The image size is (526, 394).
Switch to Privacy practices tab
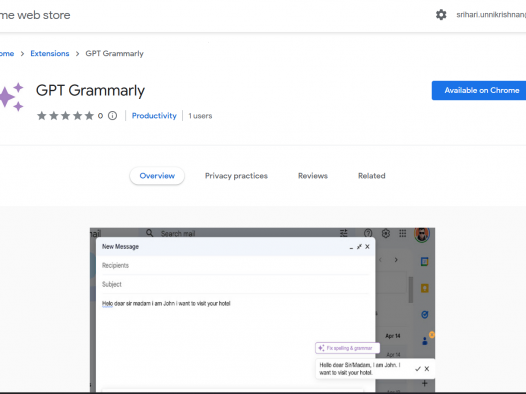pos(236,176)
